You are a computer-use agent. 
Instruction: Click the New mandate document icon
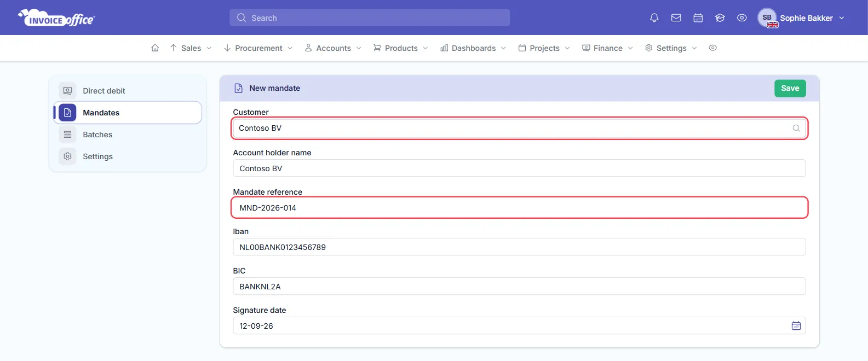[x=238, y=88]
